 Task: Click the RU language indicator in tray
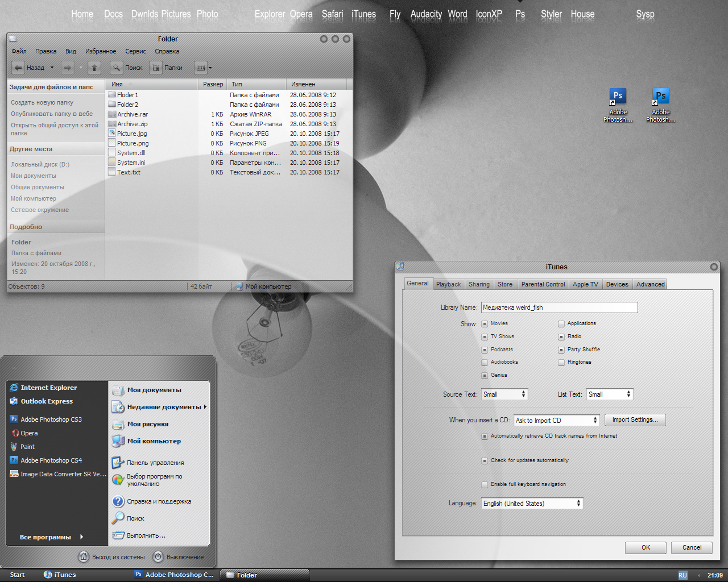(x=682, y=575)
